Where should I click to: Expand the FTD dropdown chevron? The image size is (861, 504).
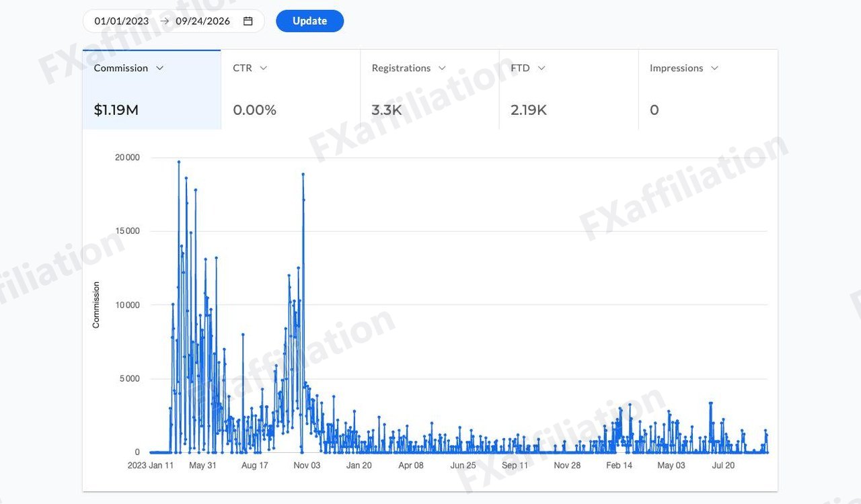pos(541,68)
